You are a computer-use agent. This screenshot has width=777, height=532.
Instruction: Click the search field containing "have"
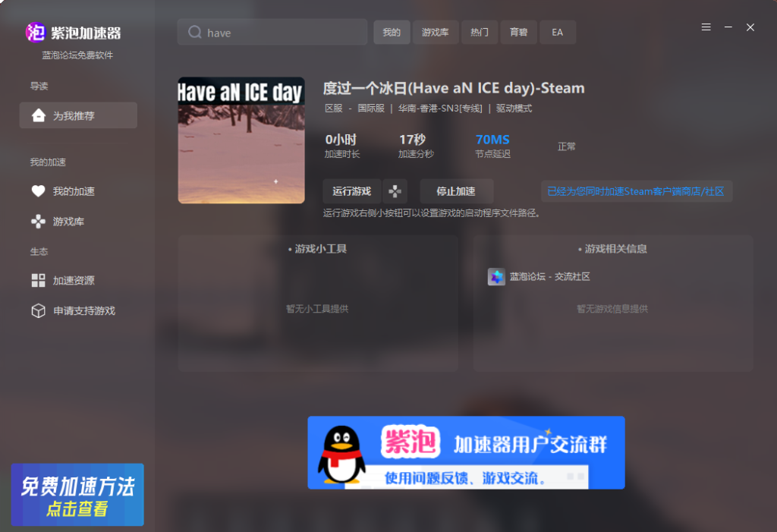coord(281,33)
